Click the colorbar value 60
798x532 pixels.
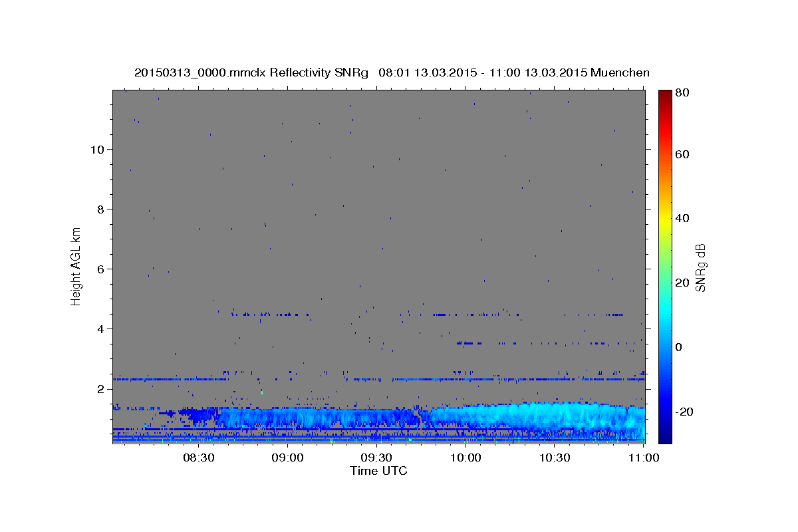click(683, 154)
